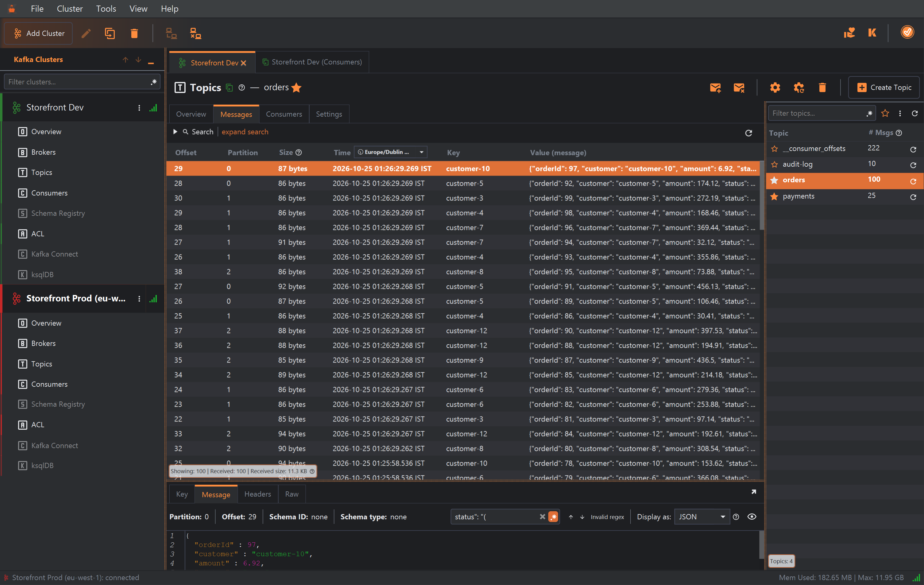
Task: Delete the orders topic with trash icon
Action: tap(822, 87)
